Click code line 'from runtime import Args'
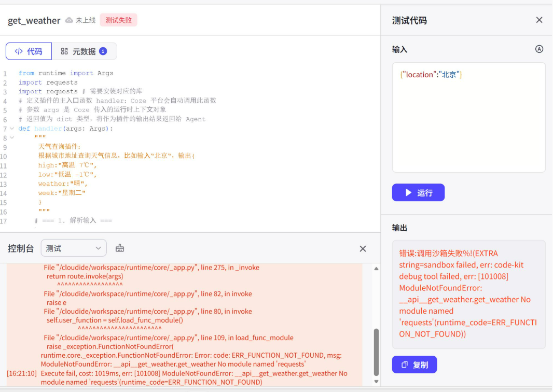Image resolution: width=553 pixels, height=392 pixels. [x=66, y=73]
